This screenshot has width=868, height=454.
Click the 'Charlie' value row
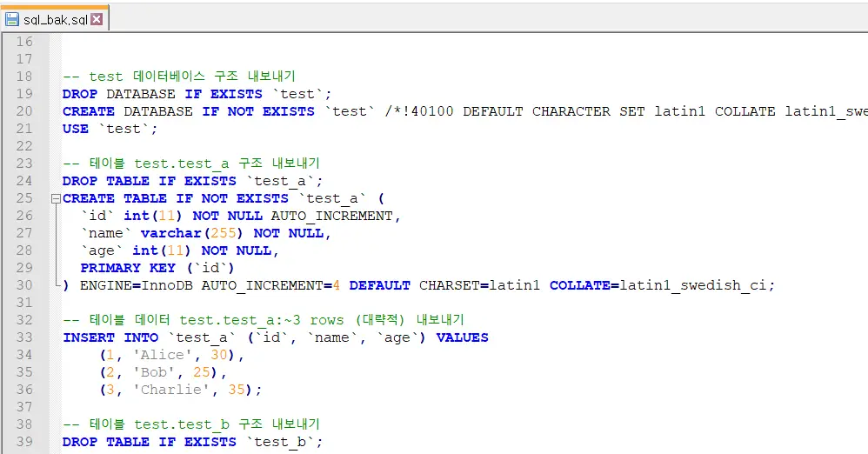(x=181, y=390)
